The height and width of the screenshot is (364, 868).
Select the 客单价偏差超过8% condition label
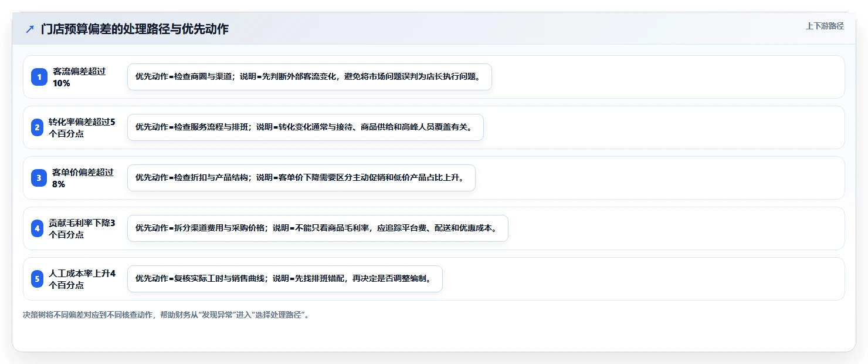tap(83, 178)
